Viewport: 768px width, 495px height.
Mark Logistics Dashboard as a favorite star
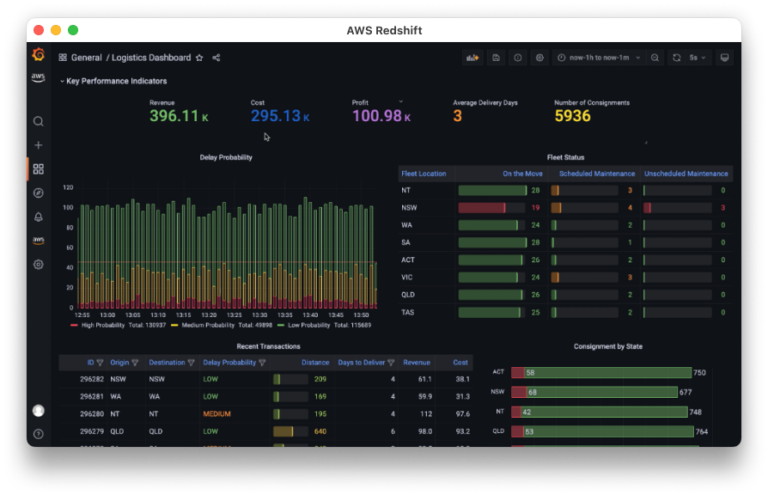click(x=199, y=58)
